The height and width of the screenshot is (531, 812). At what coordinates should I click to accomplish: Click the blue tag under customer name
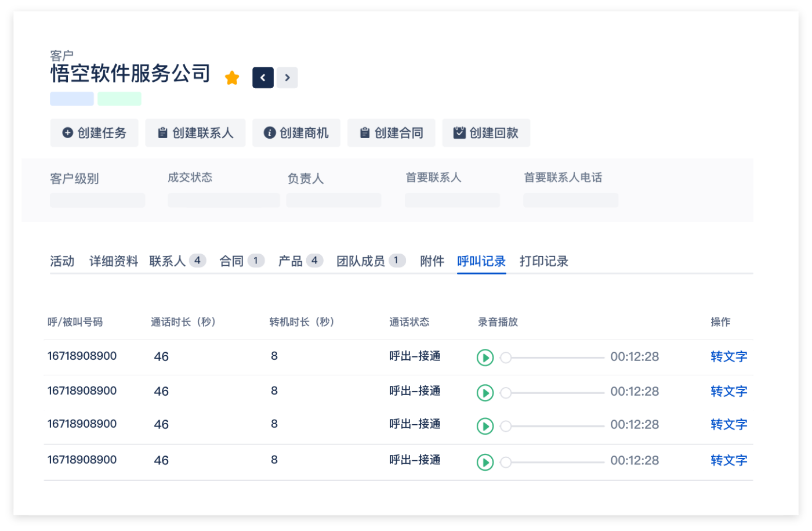tap(72, 99)
